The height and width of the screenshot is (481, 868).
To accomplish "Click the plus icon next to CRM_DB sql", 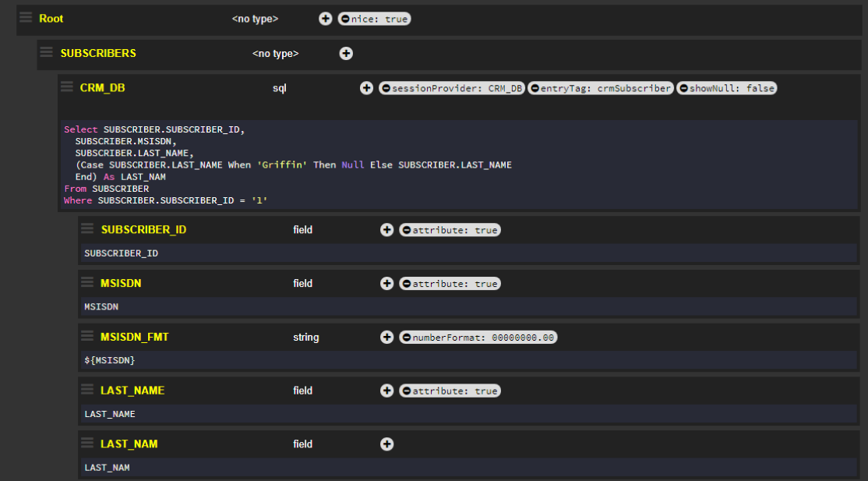I will coord(366,88).
